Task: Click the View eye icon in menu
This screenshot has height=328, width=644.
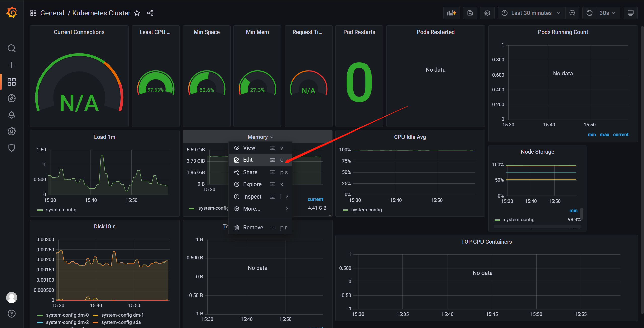Action: tap(237, 148)
